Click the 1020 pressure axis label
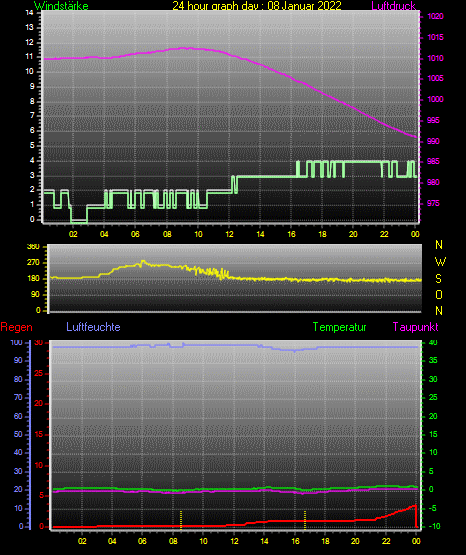466x555 pixels. pyautogui.click(x=435, y=16)
